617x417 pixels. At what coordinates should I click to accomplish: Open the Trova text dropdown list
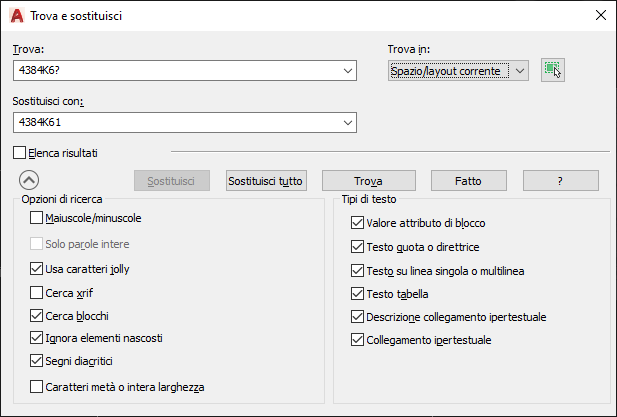[348, 70]
